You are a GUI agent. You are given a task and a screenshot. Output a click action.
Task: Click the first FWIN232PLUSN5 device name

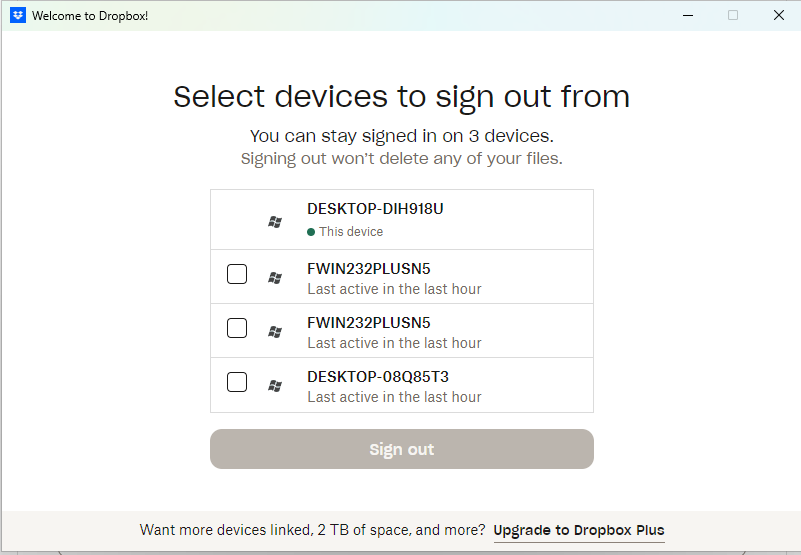coord(369,269)
